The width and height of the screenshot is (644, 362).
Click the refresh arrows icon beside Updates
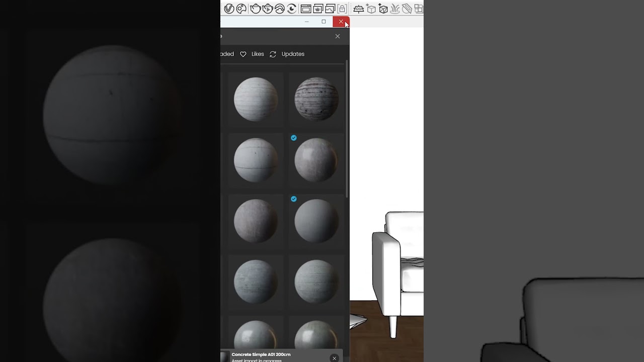pos(273,54)
